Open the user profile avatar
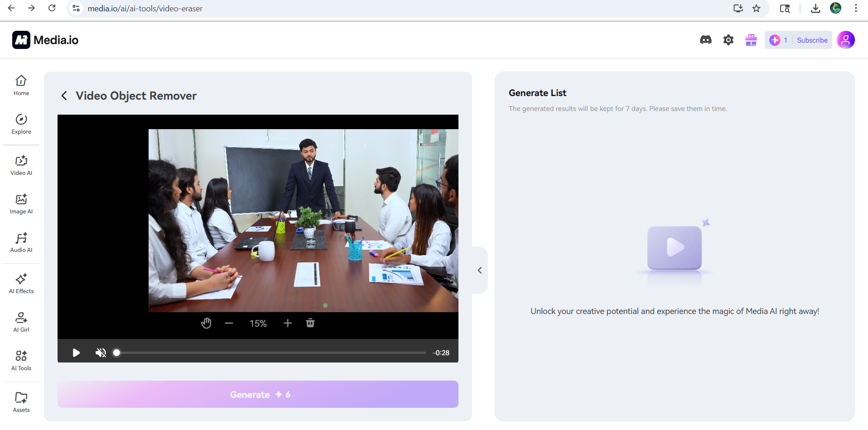The height and width of the screenshot is (430, 868). (x=846, y=40)
